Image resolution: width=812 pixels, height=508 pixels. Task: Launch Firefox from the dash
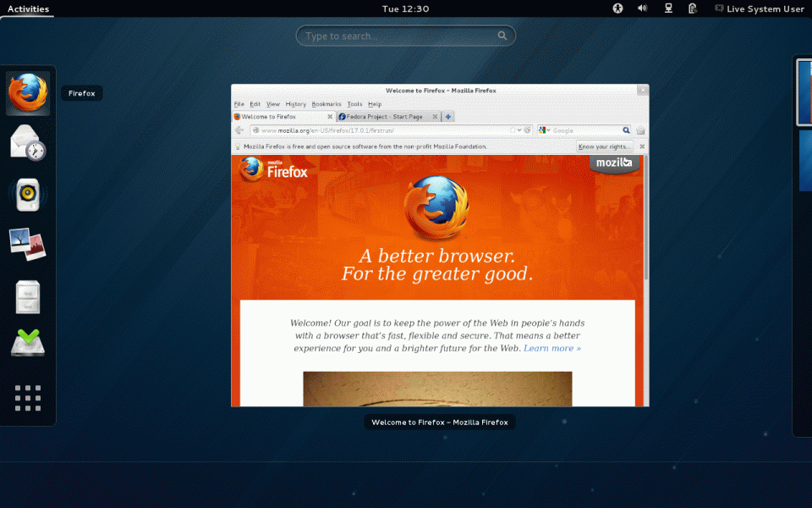(x=28, y=93)
